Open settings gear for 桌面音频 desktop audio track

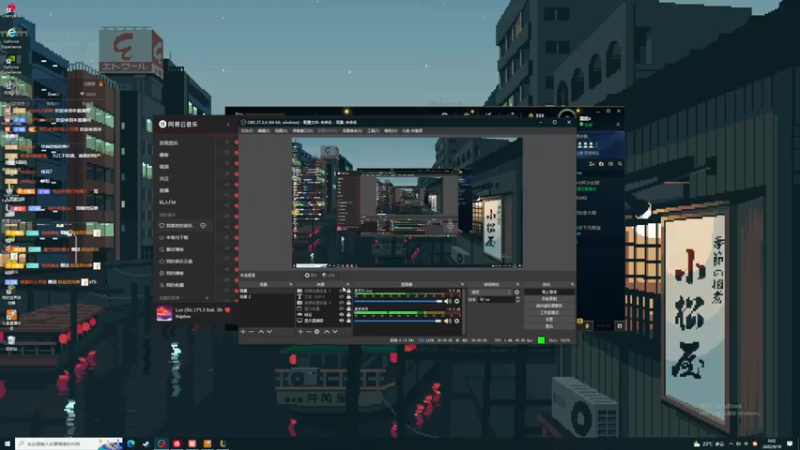click(x=457, y=321)
